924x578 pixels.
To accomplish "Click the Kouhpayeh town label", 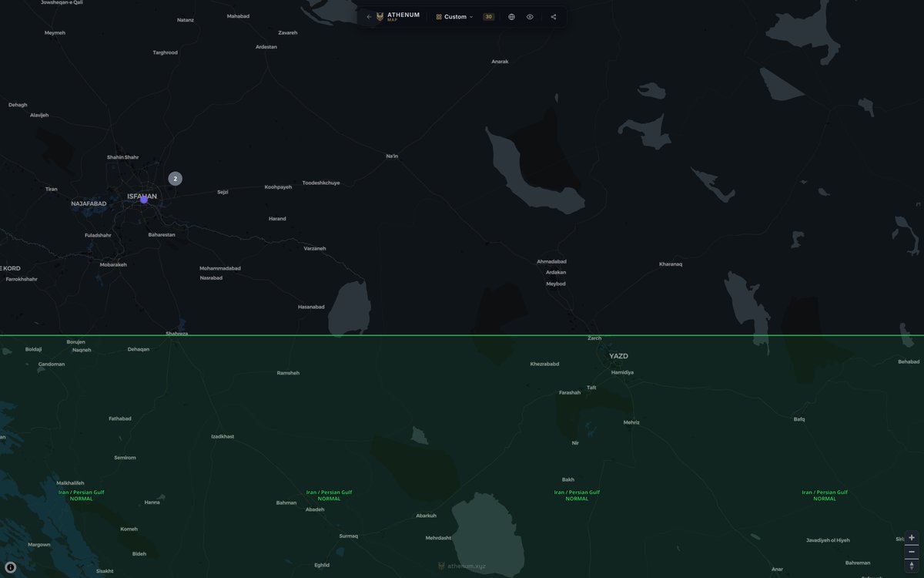I will point(278,187).
